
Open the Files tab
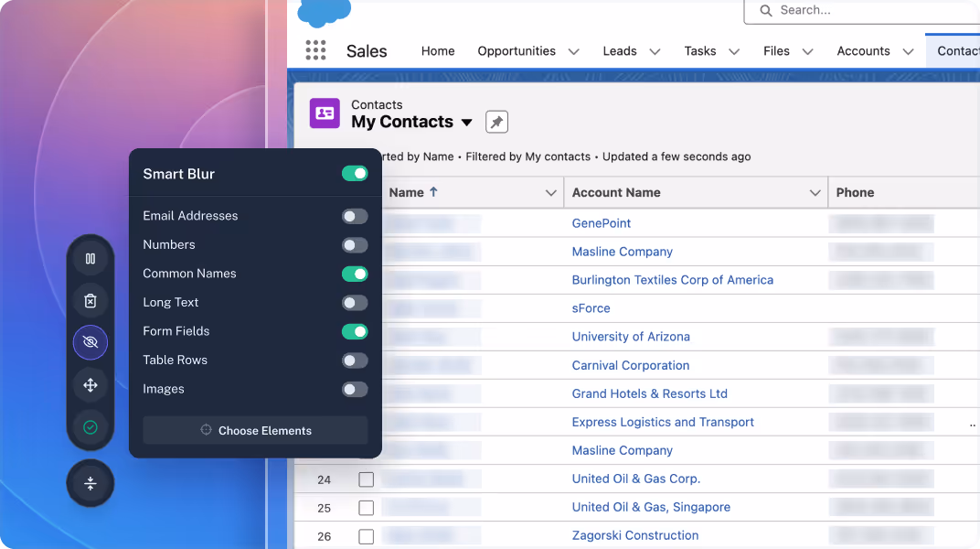coord(776,50)
